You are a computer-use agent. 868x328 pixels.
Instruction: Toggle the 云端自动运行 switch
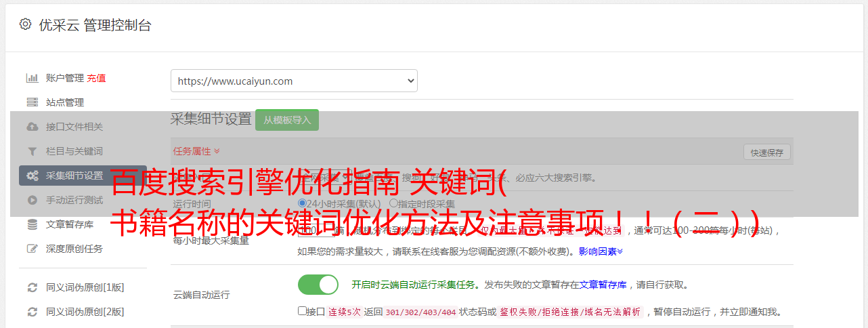point(318,285)
